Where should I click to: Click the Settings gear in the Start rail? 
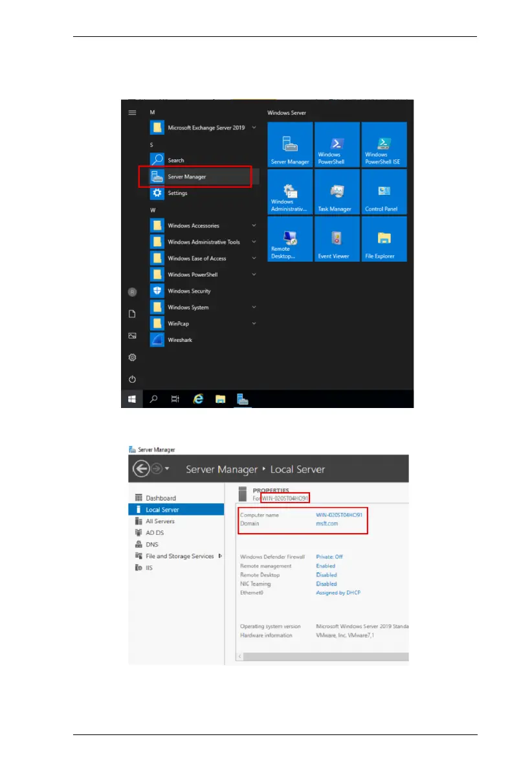coord(133,358)
